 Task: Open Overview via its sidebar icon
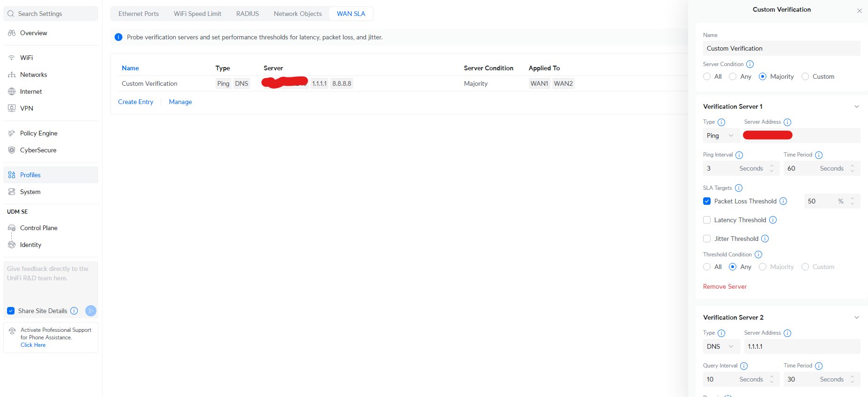tap(12, 33)
